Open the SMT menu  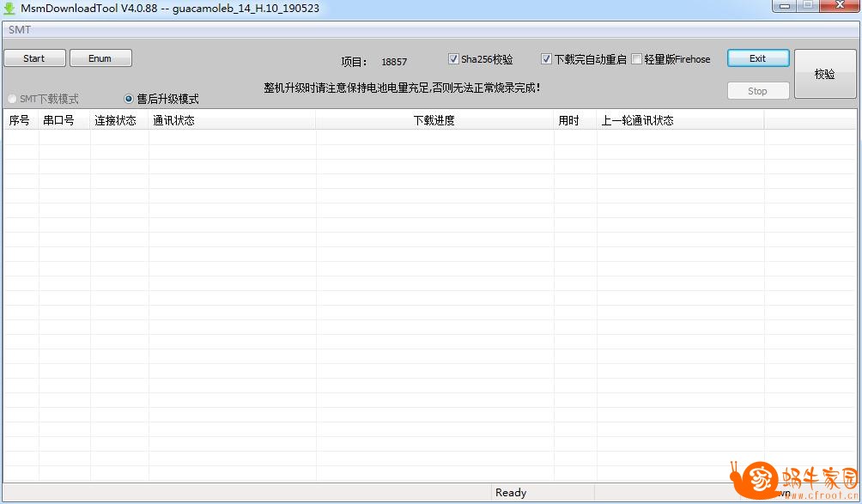point(20,30)
